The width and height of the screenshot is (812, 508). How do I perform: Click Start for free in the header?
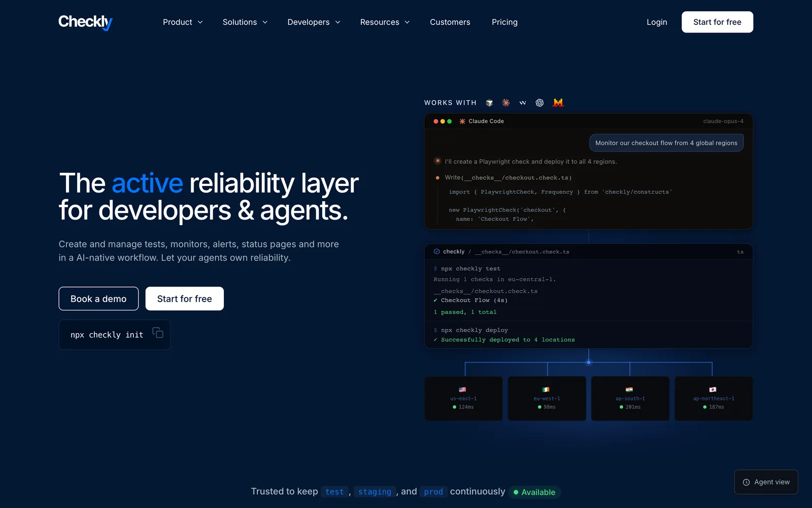tap(717, 22)
